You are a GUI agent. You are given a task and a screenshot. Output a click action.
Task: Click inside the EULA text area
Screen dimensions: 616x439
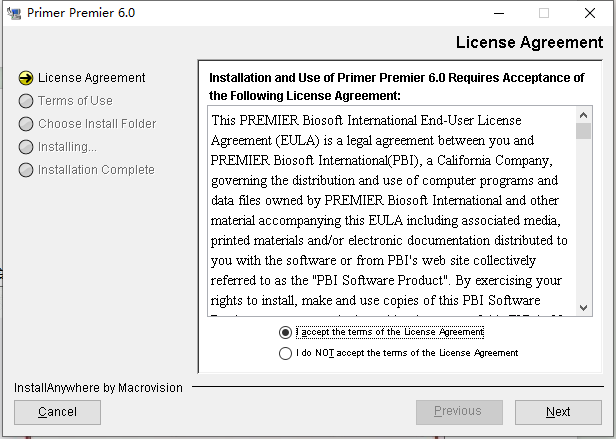pyautogui.click(x=392, y=211)
